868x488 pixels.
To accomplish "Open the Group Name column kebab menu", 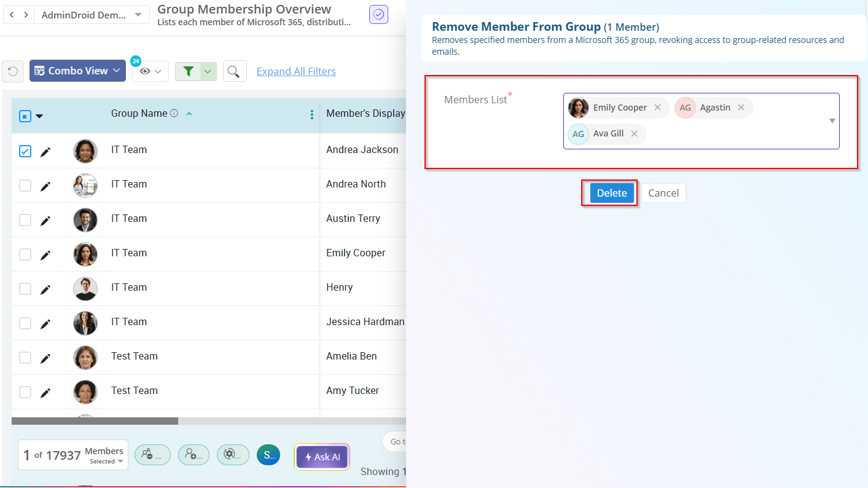I will 311,114.
